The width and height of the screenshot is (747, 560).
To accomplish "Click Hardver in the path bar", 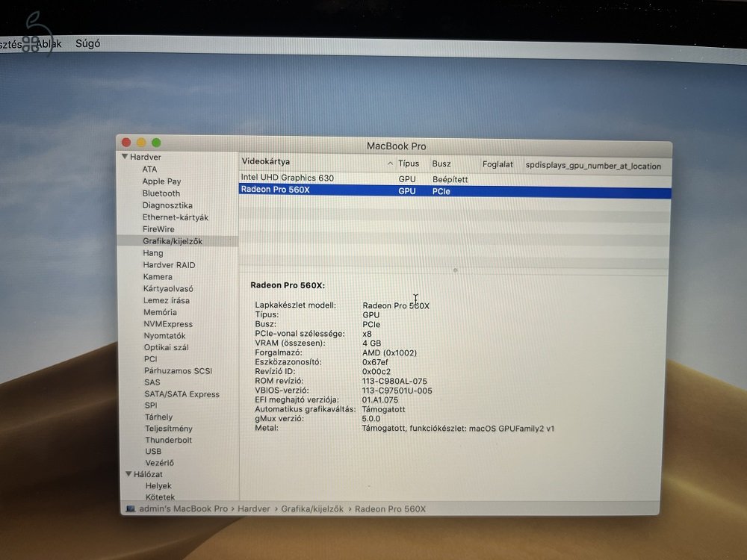I will coord(254,508).
